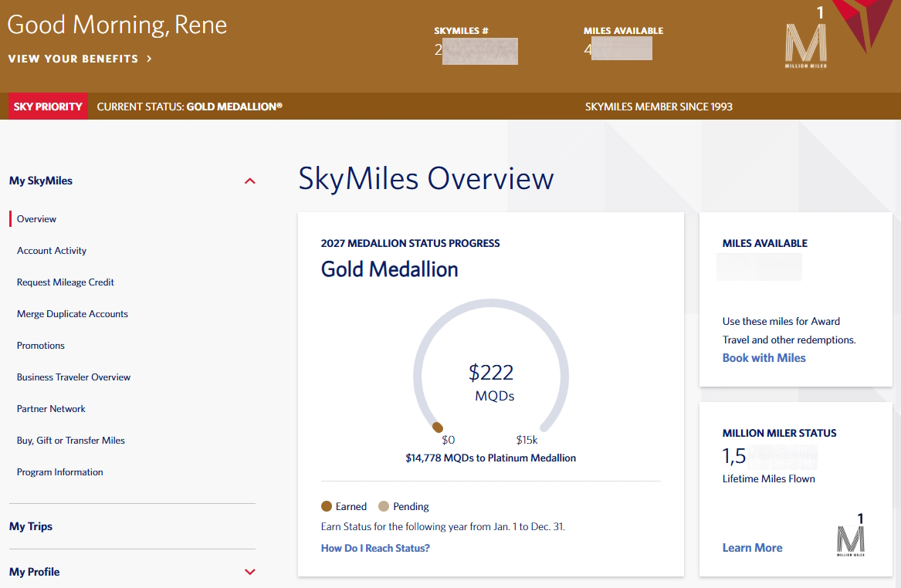This screenshot has width=901, height=588.
Task: Click the Million Miler badge in status card
Action: 851,536
